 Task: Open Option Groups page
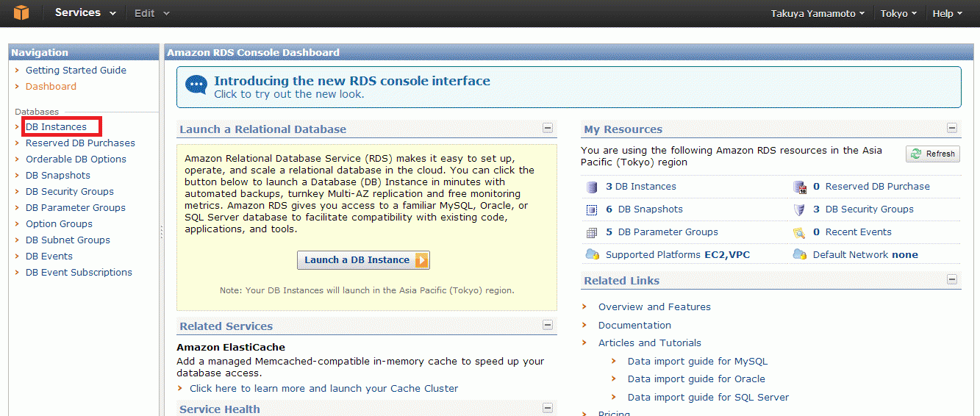point(59,224)
